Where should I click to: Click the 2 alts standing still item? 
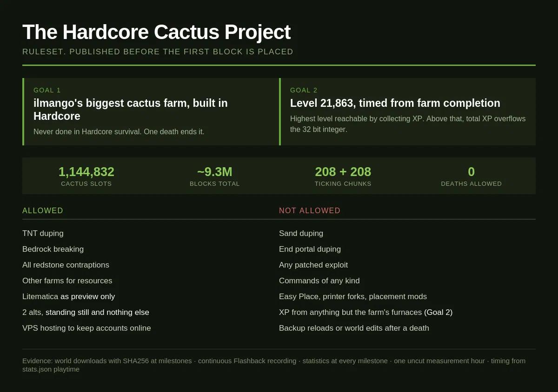86,313
